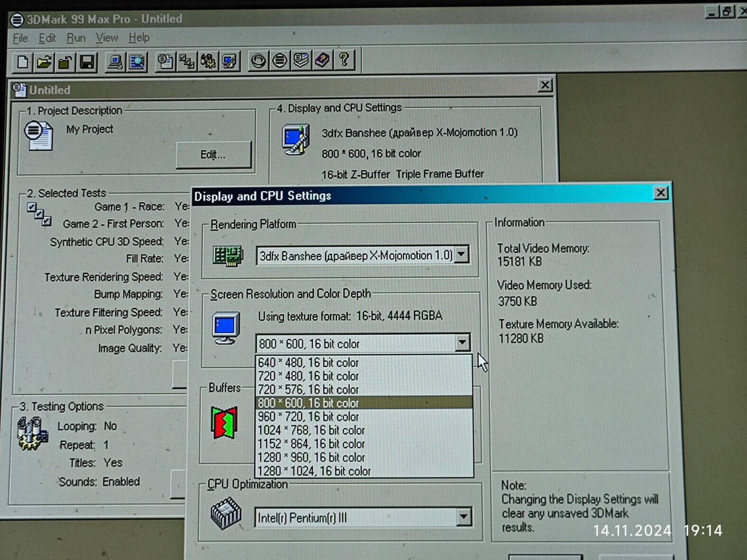Expand the Rendering Platform dropdown arrow

click(461, 255)
